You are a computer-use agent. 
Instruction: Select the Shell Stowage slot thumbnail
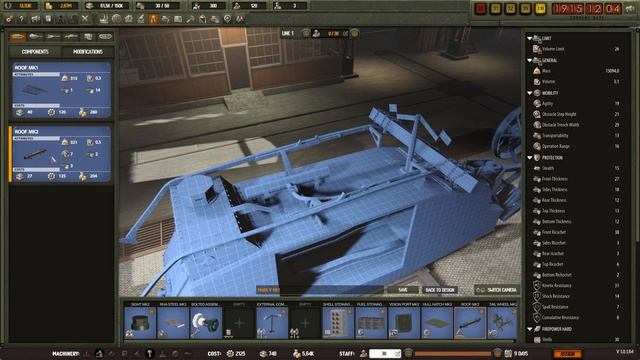coord(338,323)
